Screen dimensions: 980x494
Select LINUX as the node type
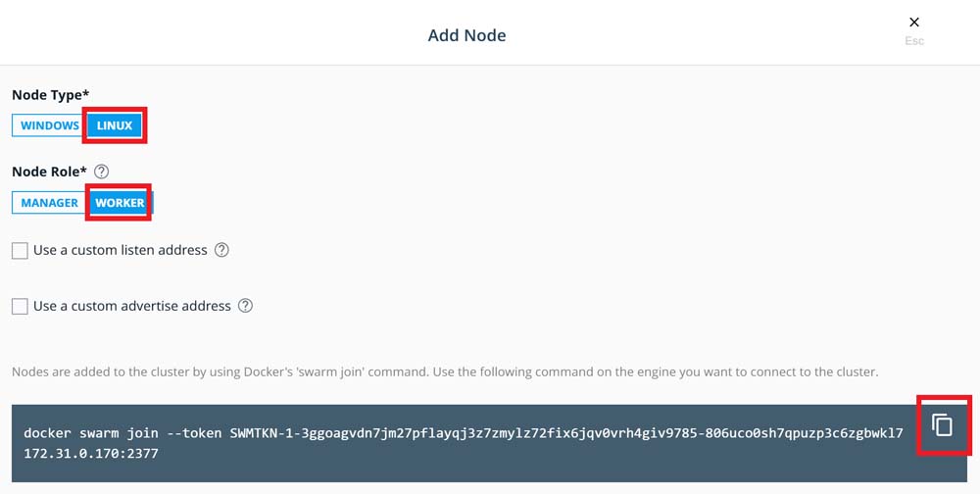115,125
